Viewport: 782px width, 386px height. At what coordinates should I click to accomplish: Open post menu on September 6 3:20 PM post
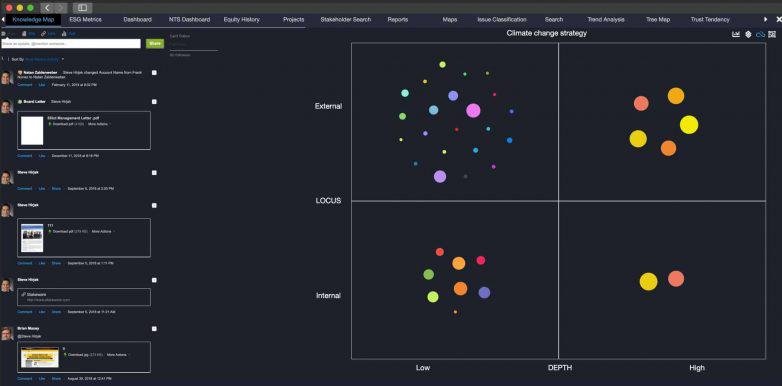coord(154,173)
